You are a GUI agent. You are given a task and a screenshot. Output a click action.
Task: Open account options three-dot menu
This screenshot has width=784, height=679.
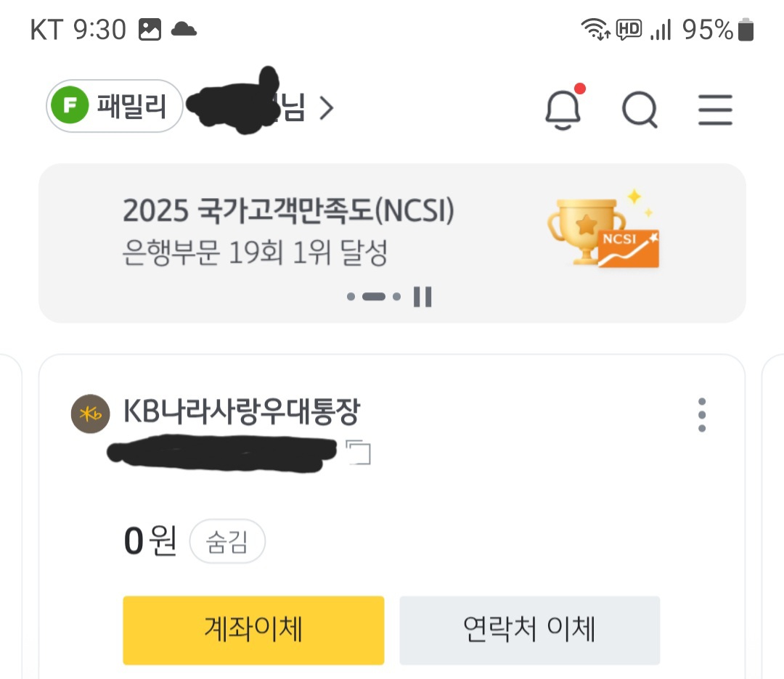701,415
